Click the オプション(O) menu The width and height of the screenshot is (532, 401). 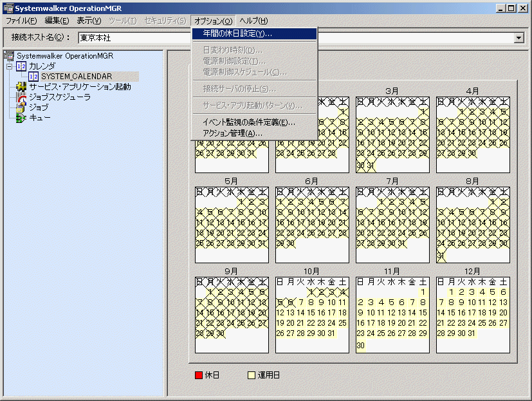pyautogui.click(x=214, y=21)
